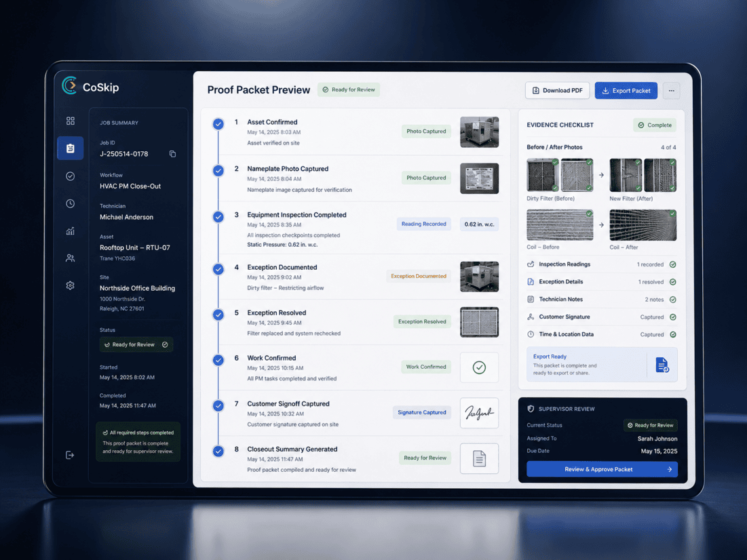Click the Work Confirmed tag
This screenshot has height=560, width=747.
(x=426, y=367)
